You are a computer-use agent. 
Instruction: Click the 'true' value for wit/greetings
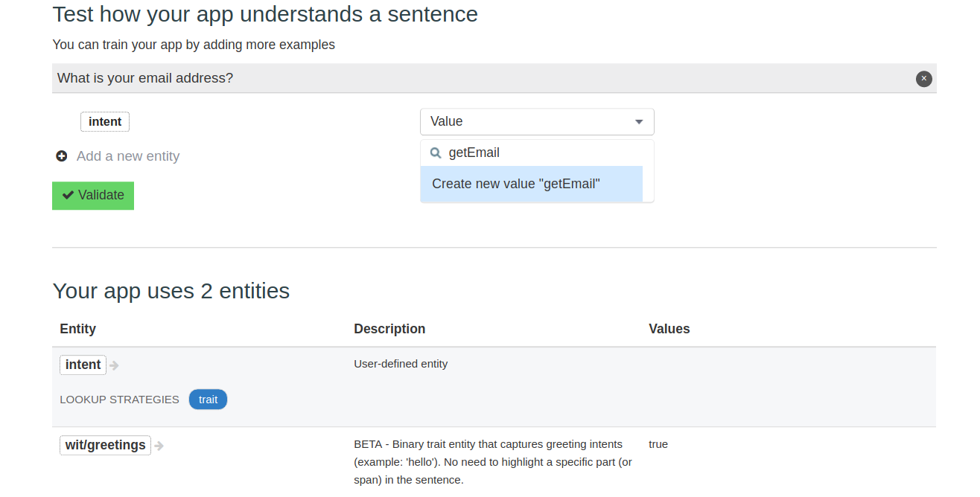658,444
